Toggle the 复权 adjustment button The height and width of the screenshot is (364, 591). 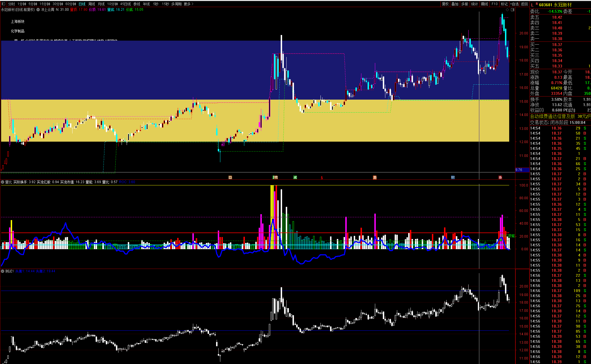point(445,4)
